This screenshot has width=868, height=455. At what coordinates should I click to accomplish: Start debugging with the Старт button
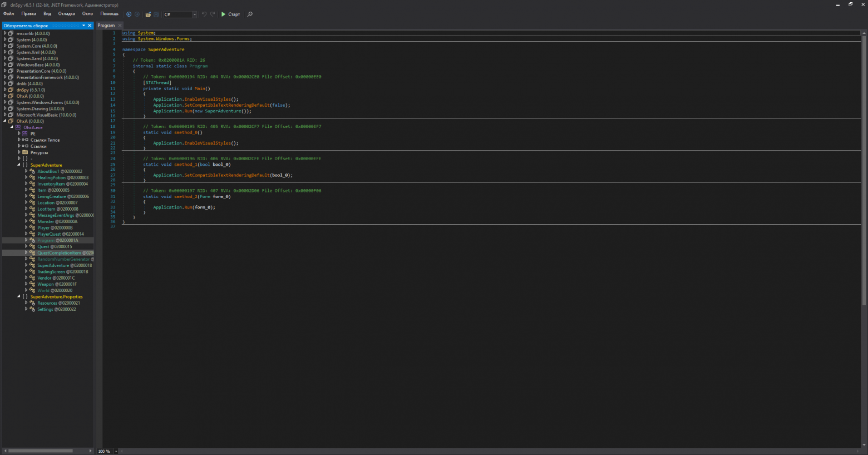click(231, 14)
